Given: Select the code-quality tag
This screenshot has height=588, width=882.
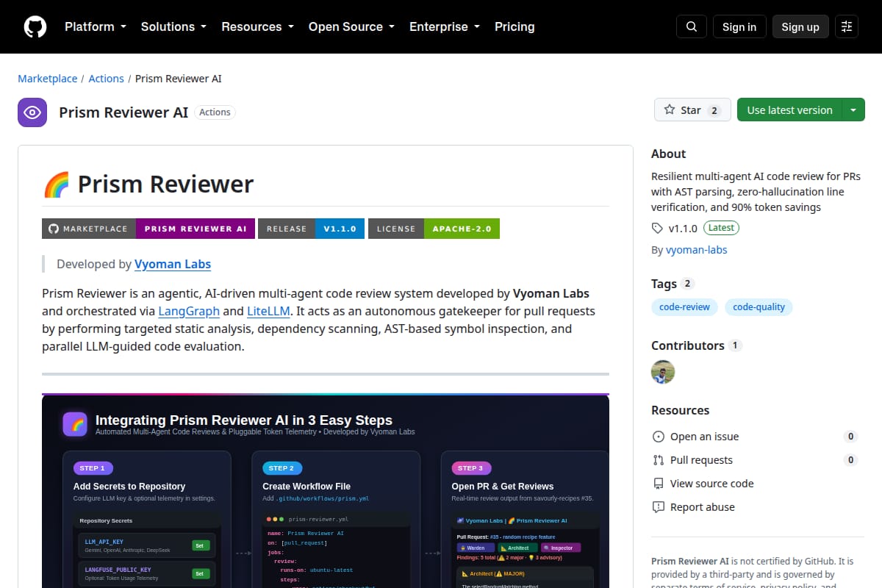Looking at the screenshot, I should [x=759, y=307].
